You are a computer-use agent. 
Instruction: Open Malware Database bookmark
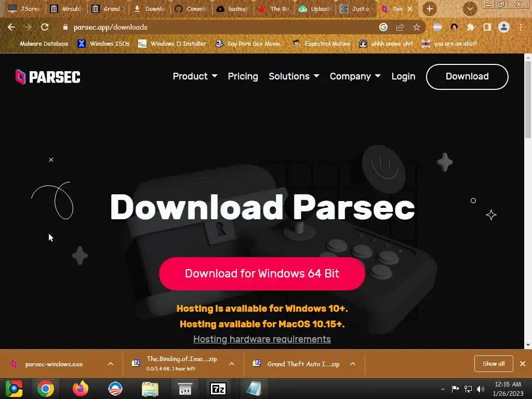(39, 44)
